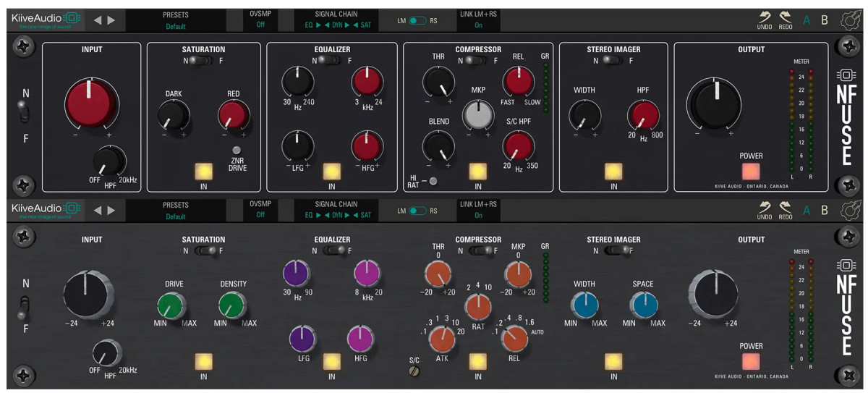Image resolution: width=868 pixels, height=393 pixels.
Task: Select B state in top plugin
Action: click(824, 20)
